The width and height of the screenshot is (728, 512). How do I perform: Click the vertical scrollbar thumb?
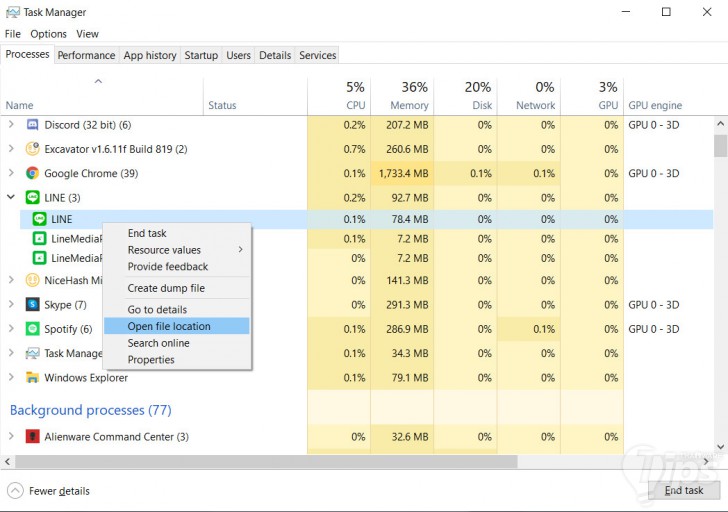tap(721, 146)
